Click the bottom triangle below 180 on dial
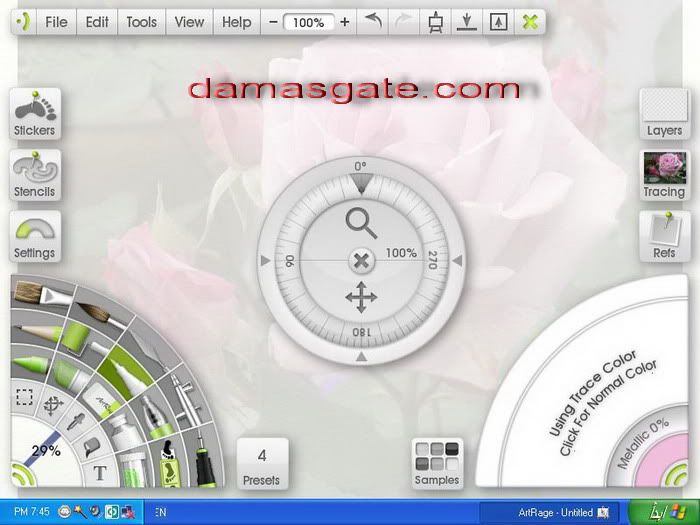Viewport: 700px width, 525px height. point(362,357)
